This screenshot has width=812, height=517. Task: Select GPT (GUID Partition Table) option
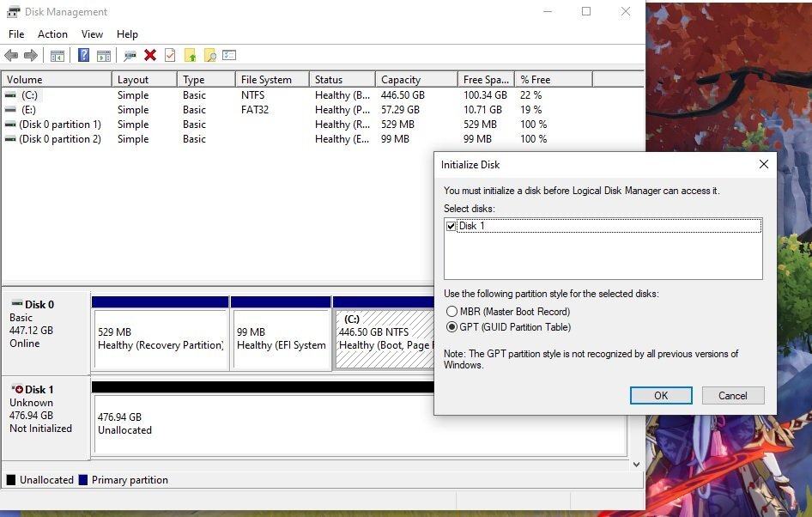pyautogui.click(x=508, y=327)
